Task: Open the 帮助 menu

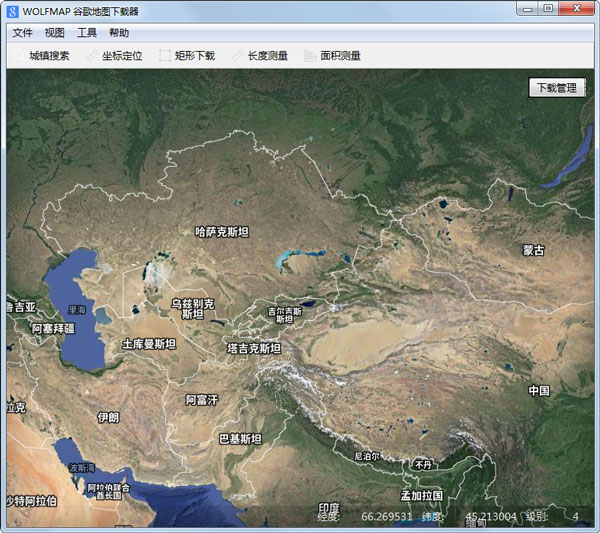Action: pyautogui.click(x=119, y=33)
